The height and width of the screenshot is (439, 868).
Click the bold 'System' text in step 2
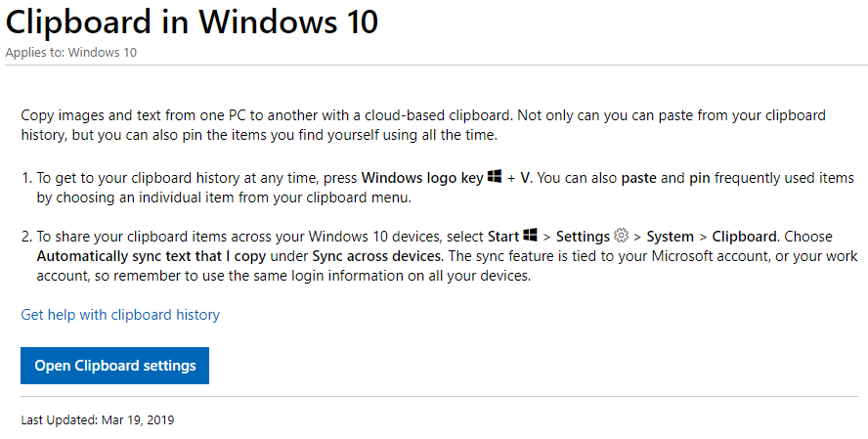pyautogui.click(x=670, y=237)
